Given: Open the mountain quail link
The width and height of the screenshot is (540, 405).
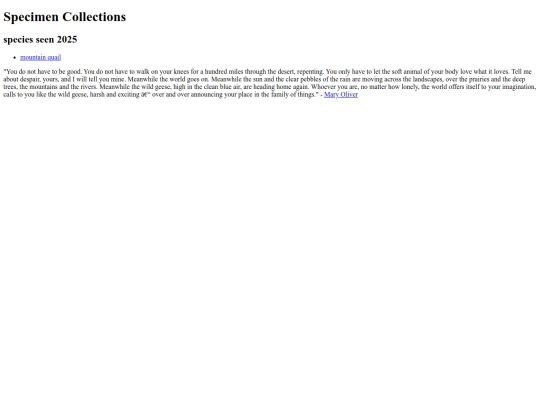Looking at the screenshot, I should 41,58.
